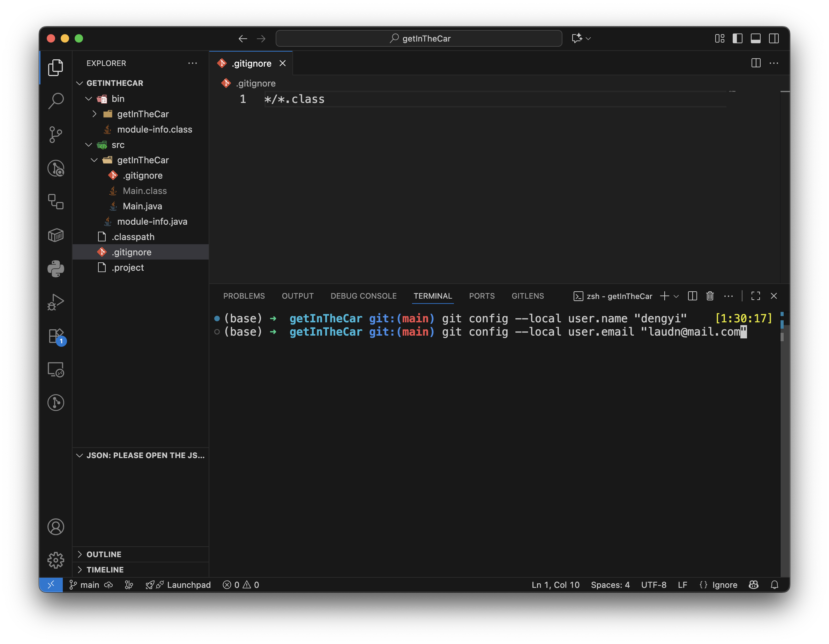Open the Python sidebar icon
The height and width of the screenshot is (644, 829).
click(x=56, y=269)
